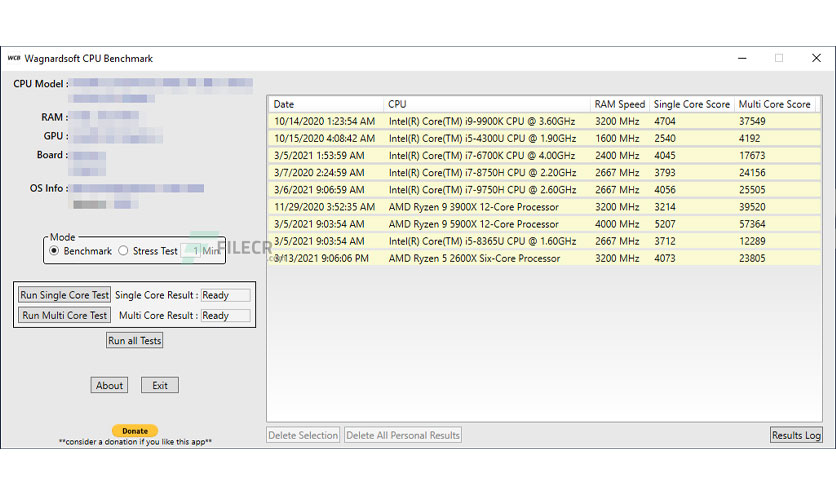This screenshot has width=836, height=484.
Task: Sort by RAM Speed column header
Action: pyautogui.click(x=620, y=104)
